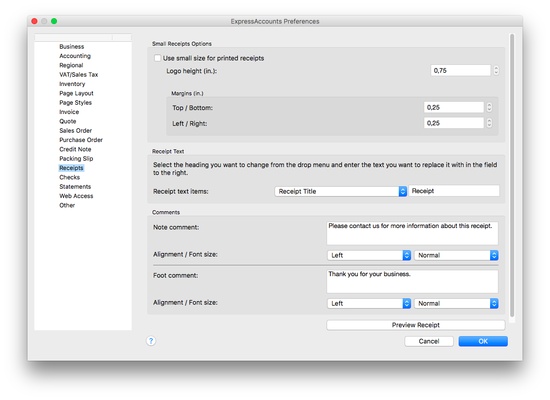Confirm with the OK button
The width and height of the screenshot is (550, 400).
tap(483, 341)
